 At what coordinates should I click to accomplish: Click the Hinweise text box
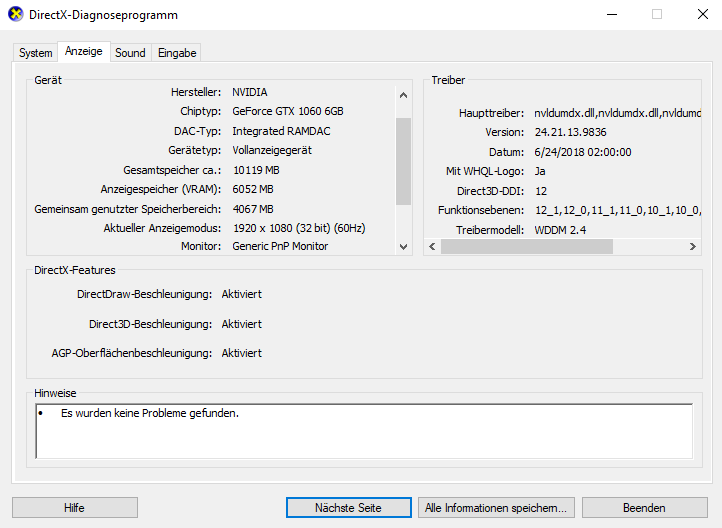coord(364,431)
